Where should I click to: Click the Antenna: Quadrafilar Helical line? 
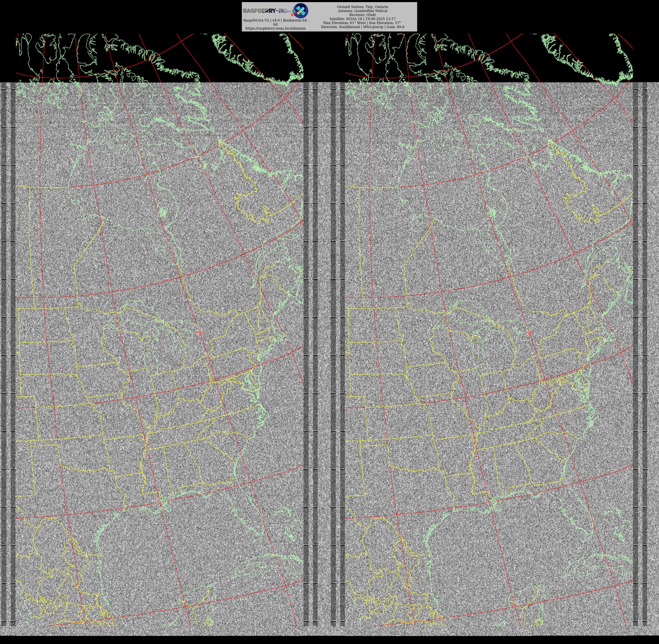coord(362,11)
